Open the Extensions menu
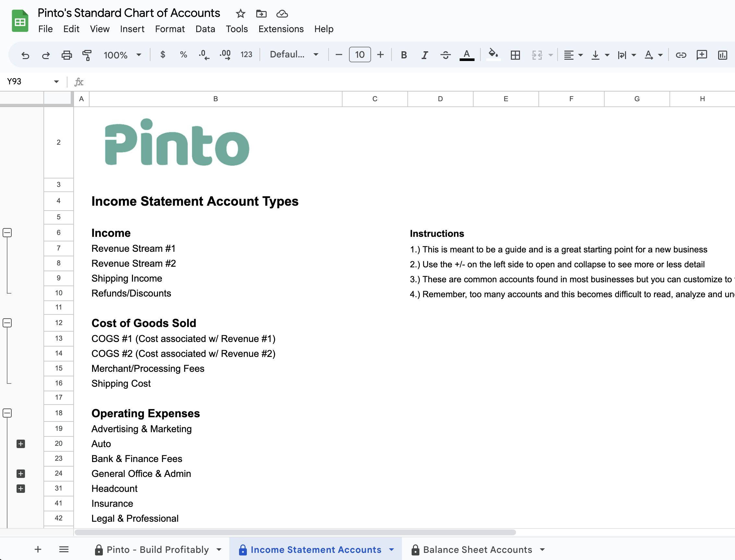The width and height of the screenshot is (735, 560). pyautogui.click(x=281, y=29)
